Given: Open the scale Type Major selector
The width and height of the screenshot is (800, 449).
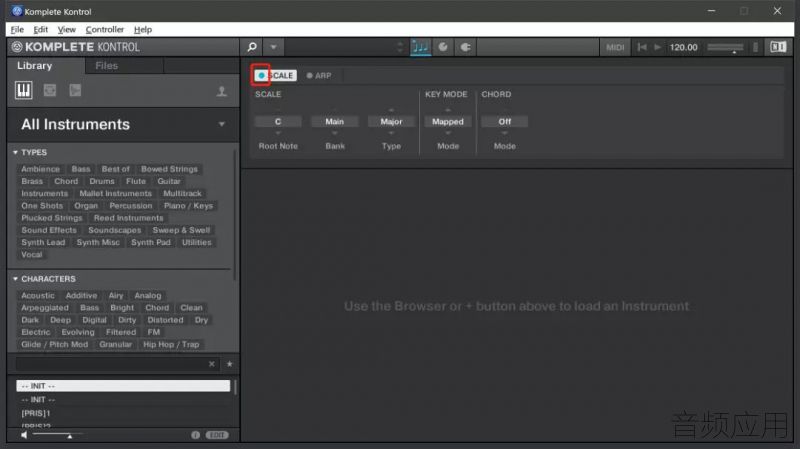Looking at the screenshot, I should coord(391,121).
